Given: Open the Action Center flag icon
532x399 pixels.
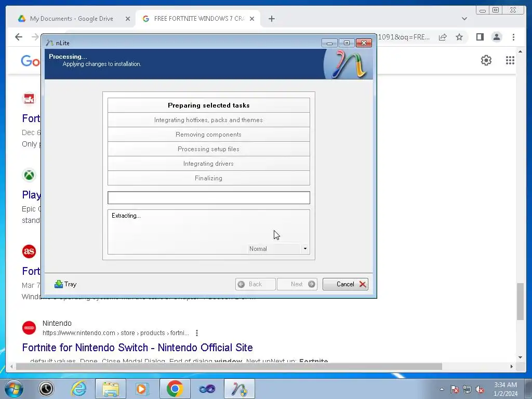Looking at the screenshot, I should (x=454, y=389).
